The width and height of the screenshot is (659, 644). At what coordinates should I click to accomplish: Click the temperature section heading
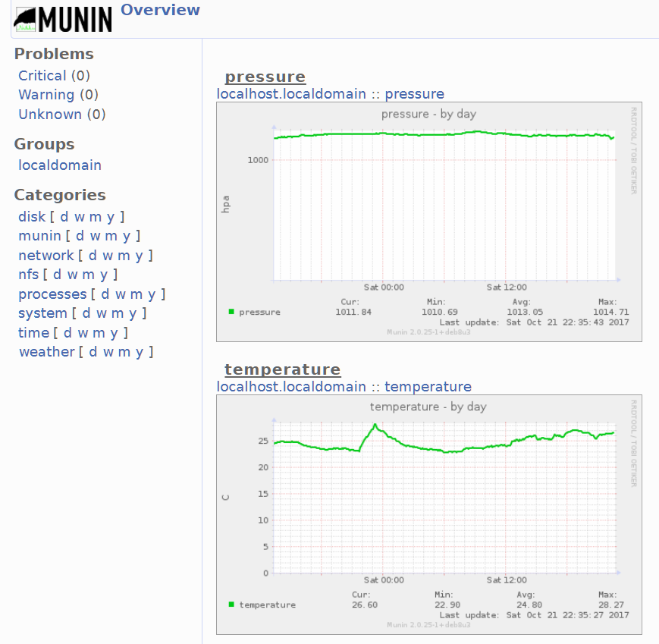(x=282, y=369)
